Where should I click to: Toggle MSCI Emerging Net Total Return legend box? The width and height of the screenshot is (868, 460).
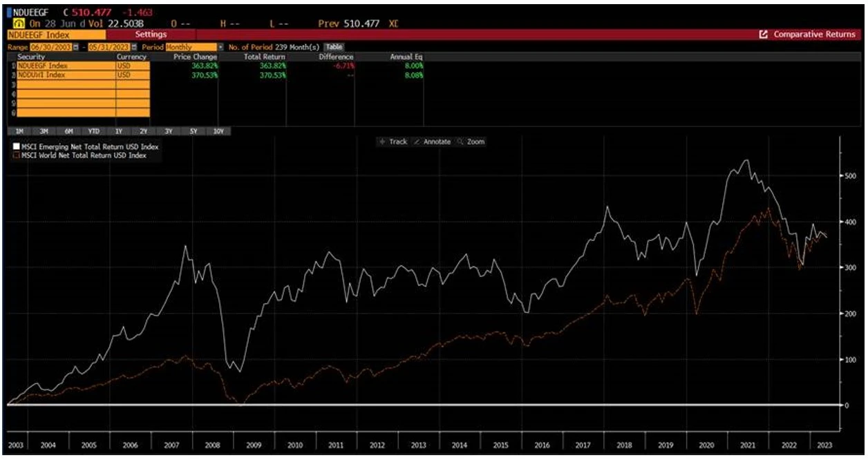click(16, 147)
